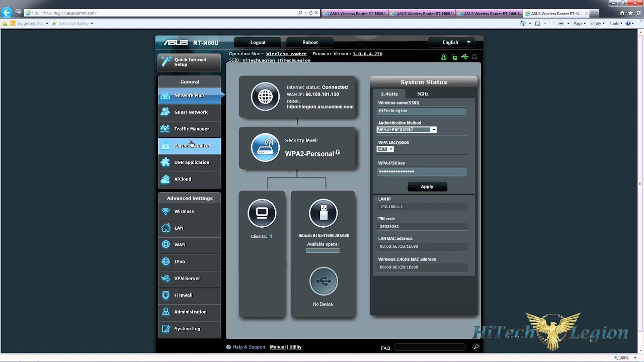
Task: Click the Help & Support question icon
Action: tap(228, 347)
